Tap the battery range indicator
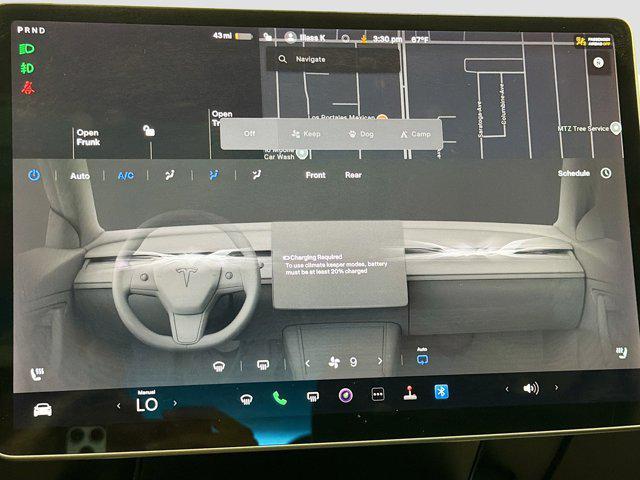The image size is (640, 480). coord(233,36)
